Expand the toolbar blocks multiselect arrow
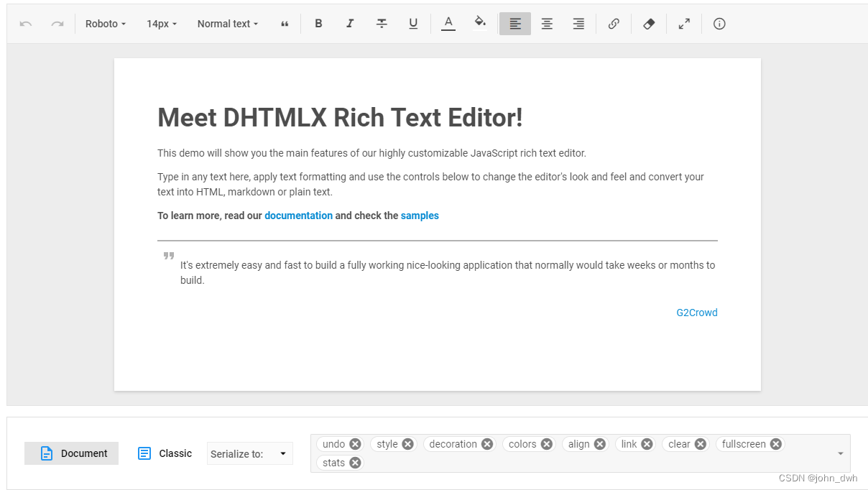Screen dimensions: 868x490 [x=841, y=453]
